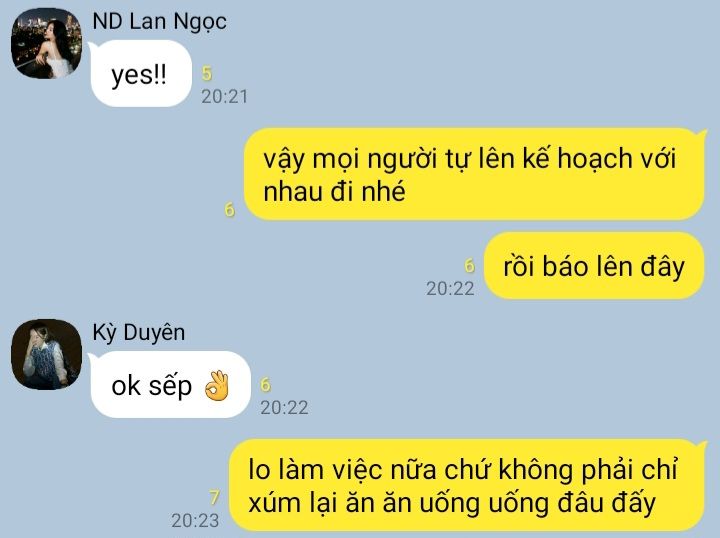The image size is (720, 538).
Task: Tap read count 6 beside kế hoạch message
Action: tap(230, 210)
